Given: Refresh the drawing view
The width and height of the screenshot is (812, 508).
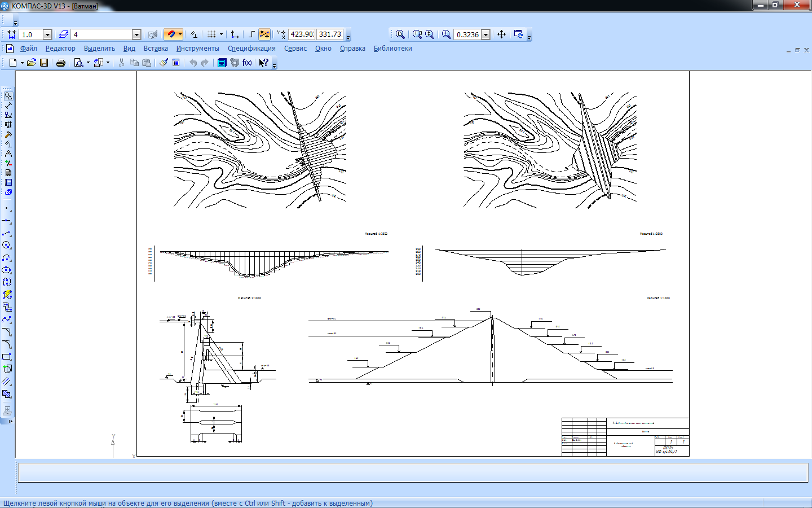Looking at the screenshot, I should [x=518, y=34].
